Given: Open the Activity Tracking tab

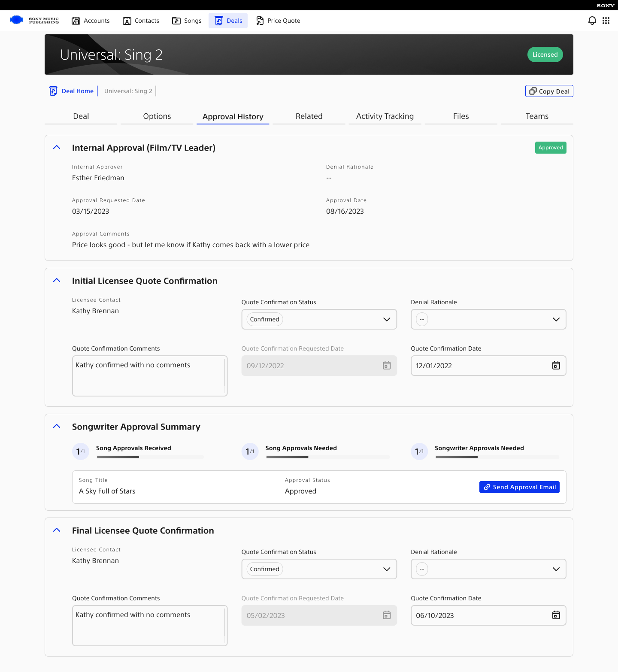Looking at the screenshot, I should (385, 116).
